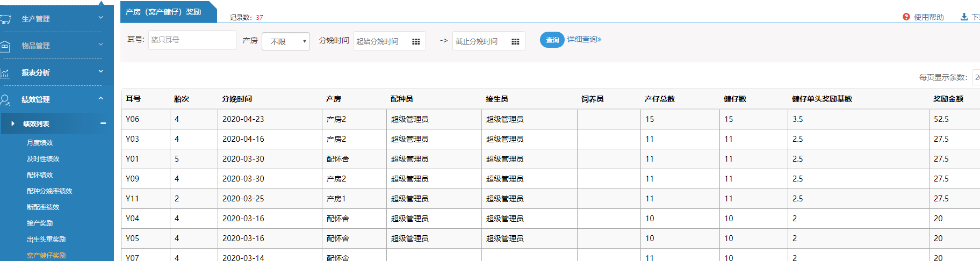The image size is (980, 261).
Task: Collapse the 绩效列表 submenu
Action: pyautogui.click(x=103, y=124)
